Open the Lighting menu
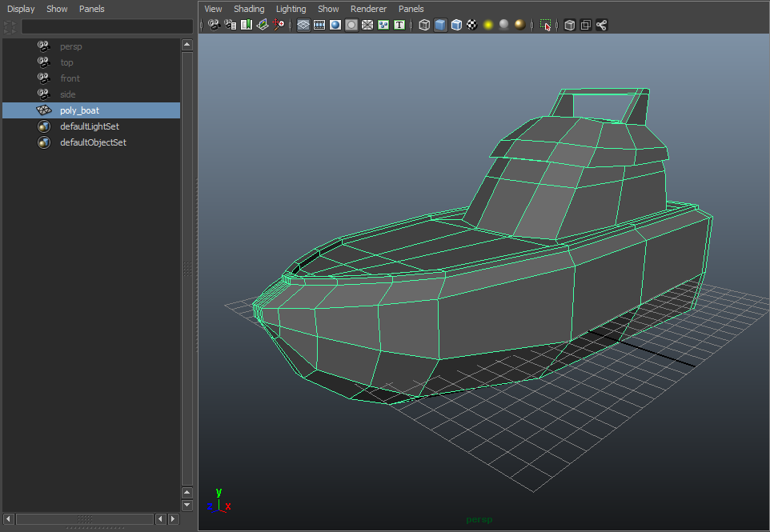 (x=291, y=9)
